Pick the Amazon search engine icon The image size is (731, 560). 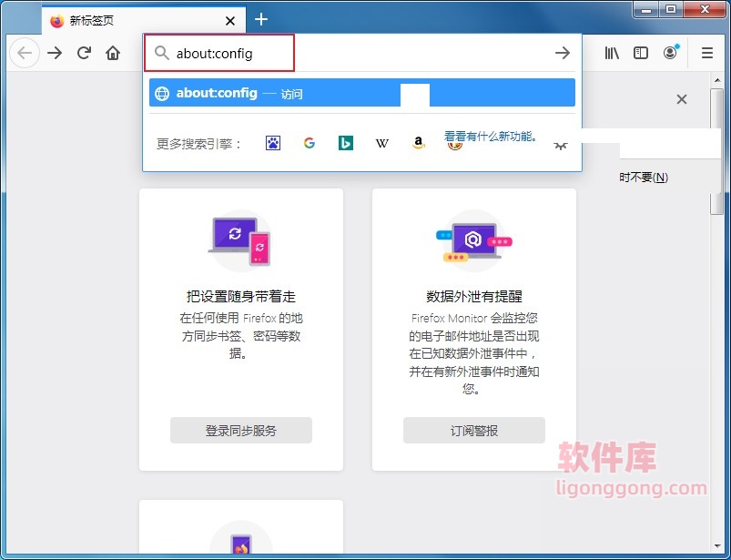pyautogui.click(x=418, y=143)
